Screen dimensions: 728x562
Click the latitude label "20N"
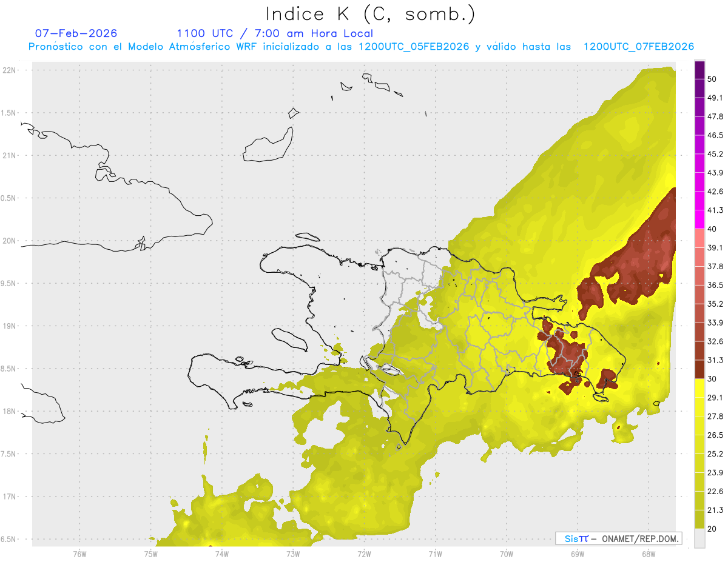coord(10,241)
